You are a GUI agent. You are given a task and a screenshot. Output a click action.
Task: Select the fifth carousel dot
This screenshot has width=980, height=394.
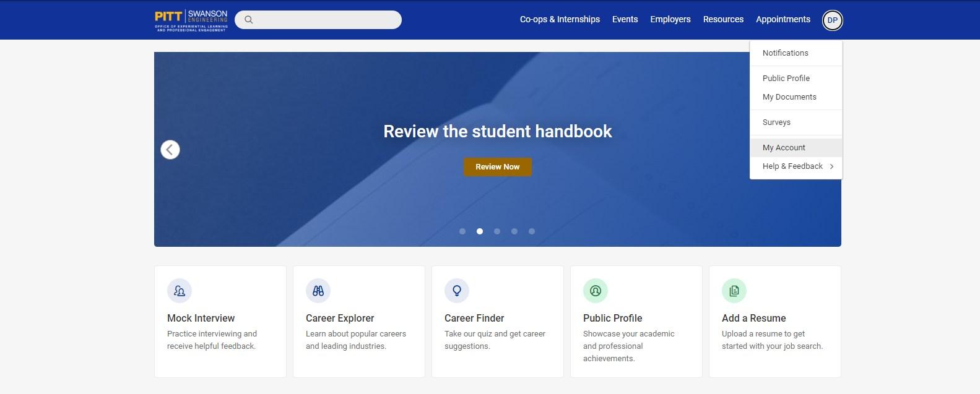tap(532, 231)
